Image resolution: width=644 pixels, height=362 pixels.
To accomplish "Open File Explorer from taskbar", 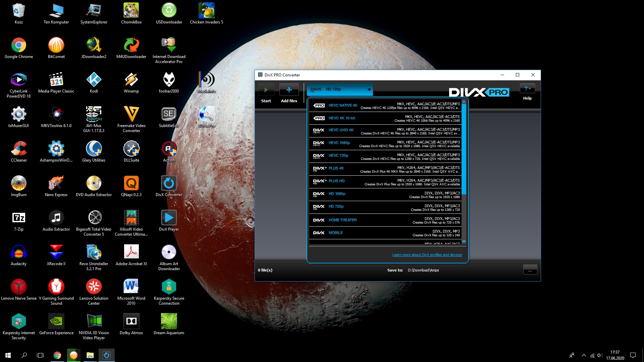I will tap(90, 355).
